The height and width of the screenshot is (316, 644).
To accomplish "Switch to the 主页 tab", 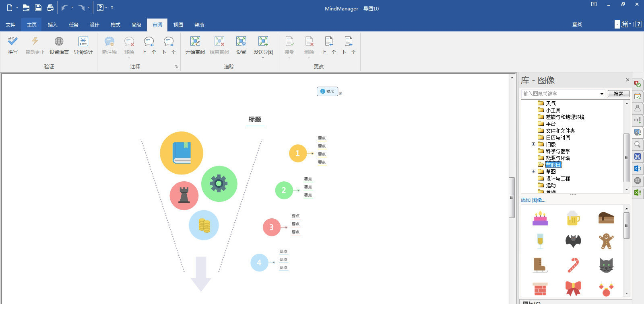I will pos(32,25).
